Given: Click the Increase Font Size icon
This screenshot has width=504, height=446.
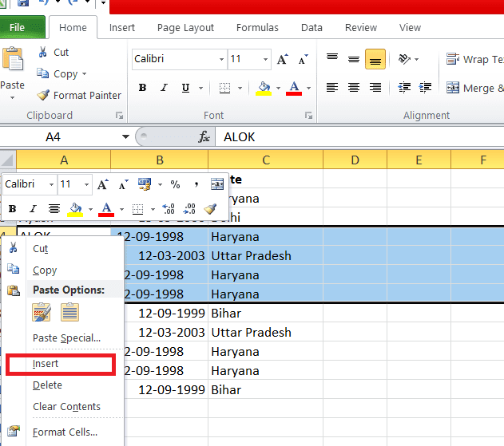Looking at the screenshot, I should (x=282, y=59).
